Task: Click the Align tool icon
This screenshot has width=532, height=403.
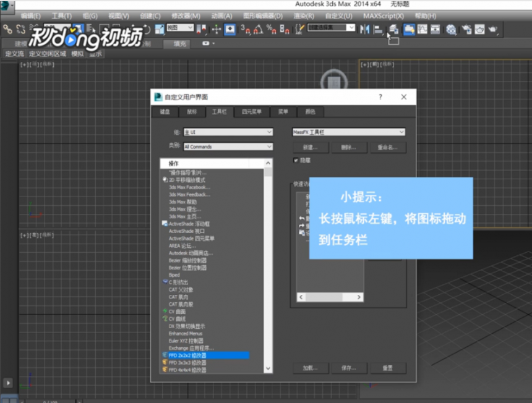Action: (x=377, y=30)
